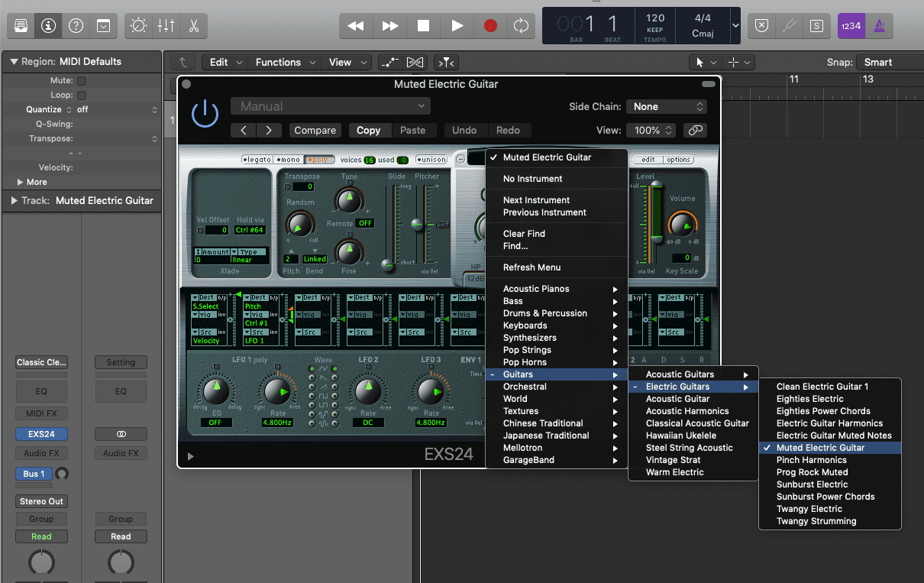The width and height of the screenshot is (924, 583).
Task: Toggle the Solo S button in control bar
Action: pyautogui.click(x=816, y=25)
